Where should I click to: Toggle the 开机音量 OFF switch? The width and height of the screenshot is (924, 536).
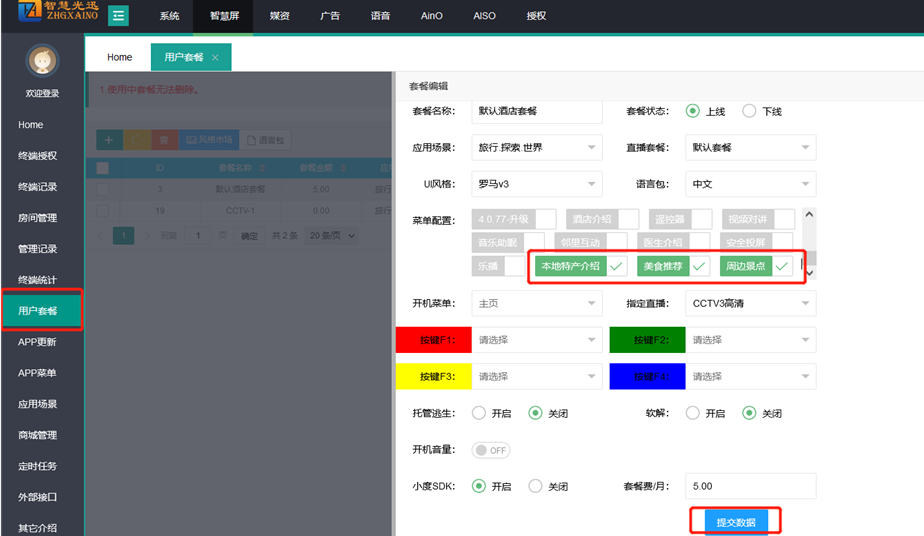tap(491, 450)
